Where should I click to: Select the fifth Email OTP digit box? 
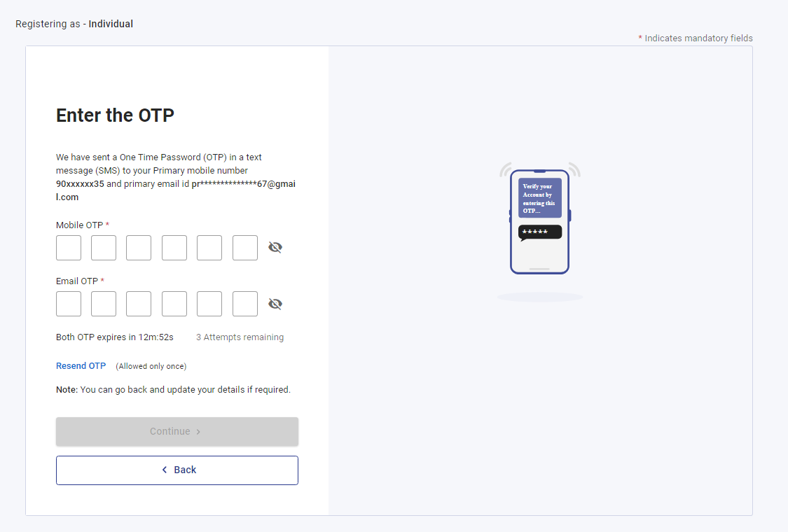[209, 304]
